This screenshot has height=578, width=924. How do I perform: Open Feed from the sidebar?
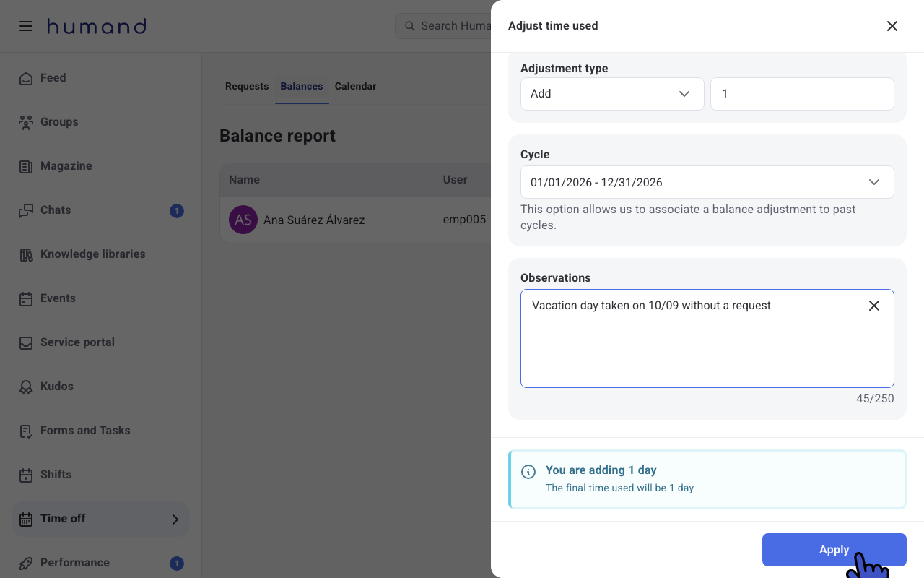coord(100,78)
